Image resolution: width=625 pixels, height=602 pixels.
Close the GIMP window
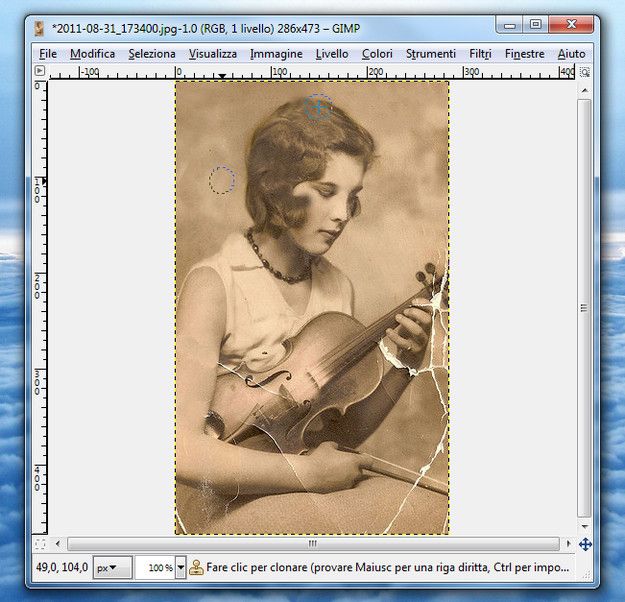tap(571, 25)
